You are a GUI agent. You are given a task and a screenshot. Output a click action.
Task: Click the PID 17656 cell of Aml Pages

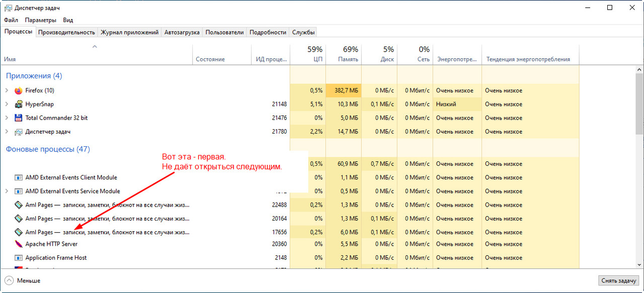click(x=279, y=232)
